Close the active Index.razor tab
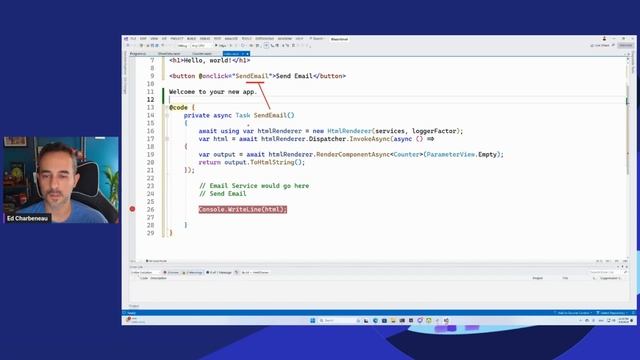Image resolution: width=640 pixels, height=360 pixels. click(248, 54)
